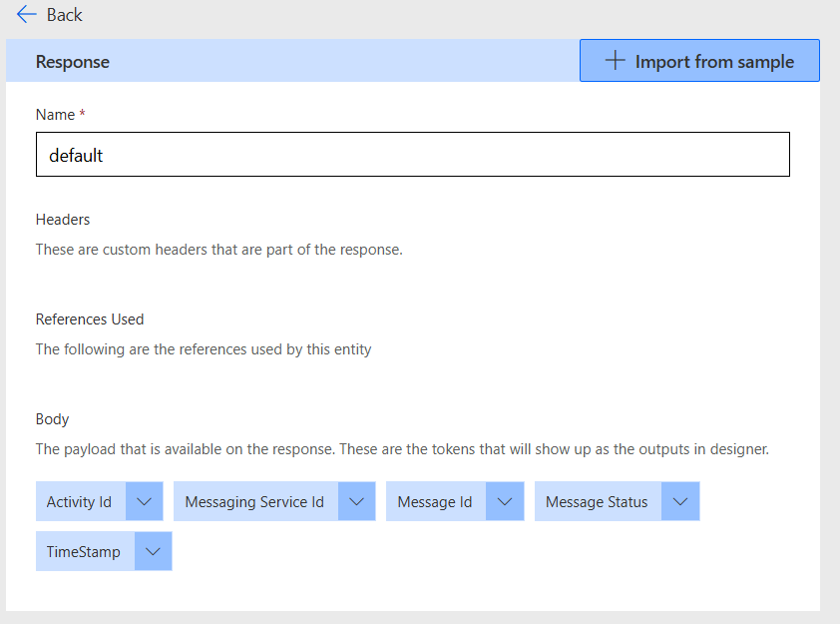Select the Messaging Service Id token label

click(x=254, y=502)
